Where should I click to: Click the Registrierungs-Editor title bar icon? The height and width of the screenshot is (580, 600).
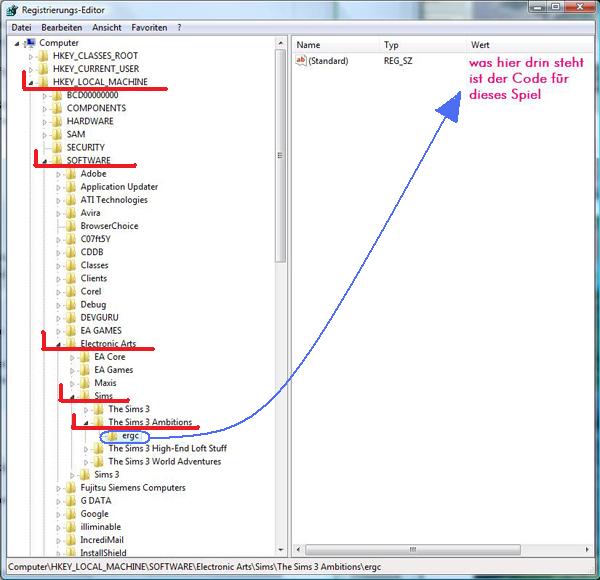[10, 9]
